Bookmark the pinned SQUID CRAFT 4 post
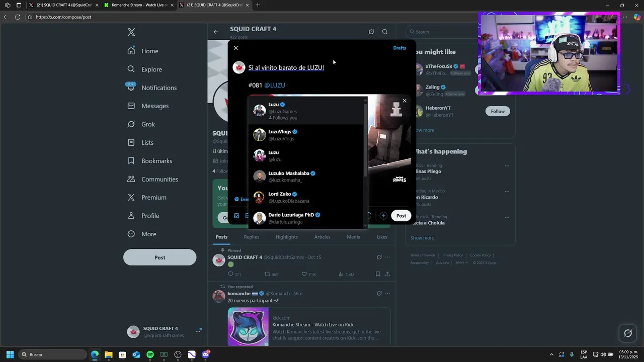 378,274
